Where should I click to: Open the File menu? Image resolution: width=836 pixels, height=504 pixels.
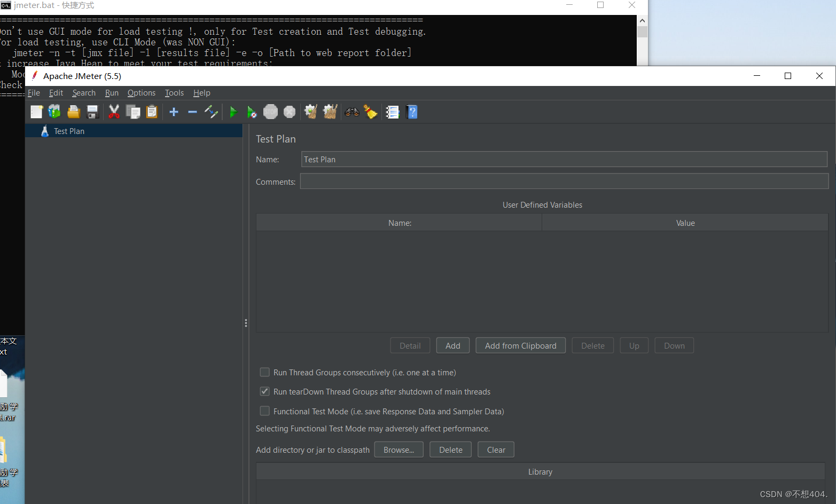(x=34, y=93)
